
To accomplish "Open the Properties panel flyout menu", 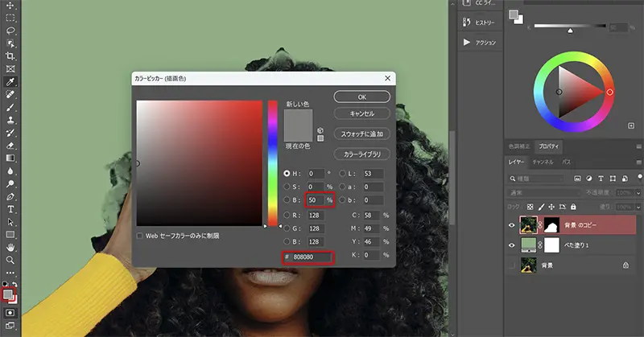I will point(638,146).
